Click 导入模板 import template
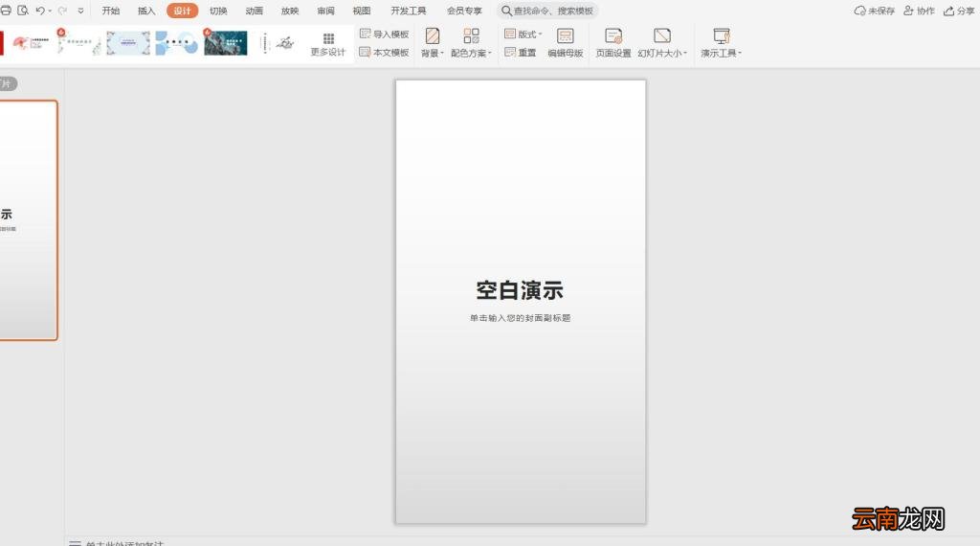The width and height of the screenshot is (980, 546). click(x=385, y=34)
